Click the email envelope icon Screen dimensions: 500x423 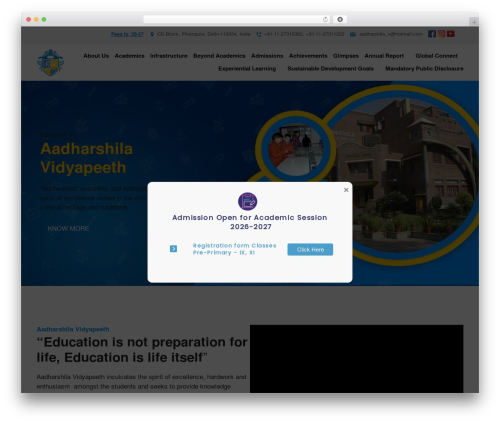[353, 34]
